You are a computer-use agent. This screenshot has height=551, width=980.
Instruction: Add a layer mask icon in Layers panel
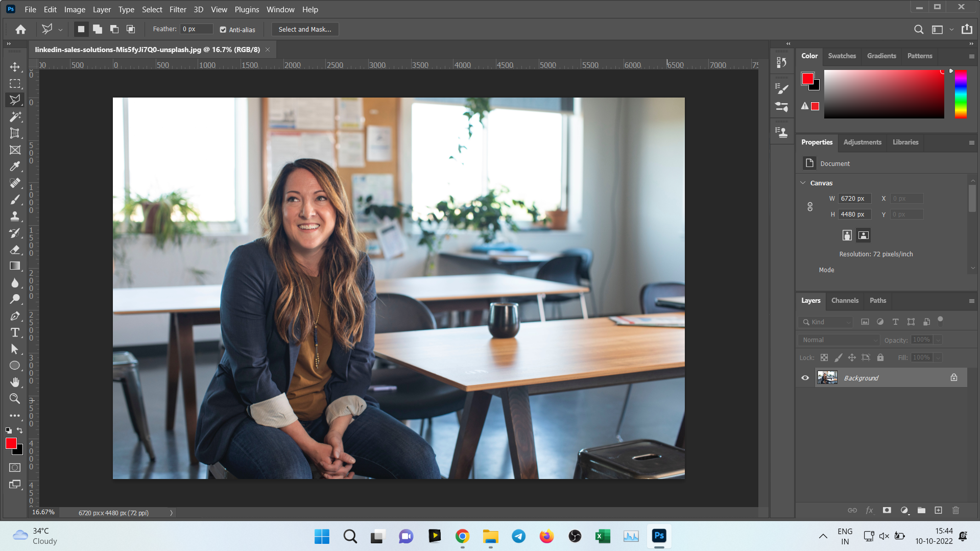click(x=887, y=510)
